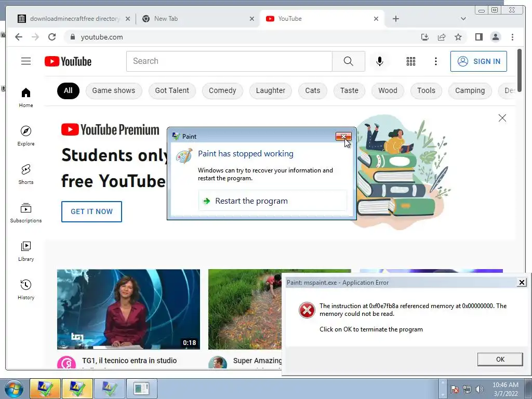The height and width of the screenshot is (399, 532).
Task: Open History in YouTube sidebar
Action: pyautogui.click(x=26, y=289)
